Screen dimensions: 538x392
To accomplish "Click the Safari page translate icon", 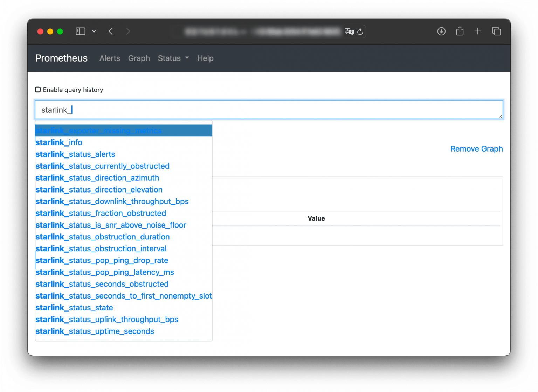I will point(349,31).
